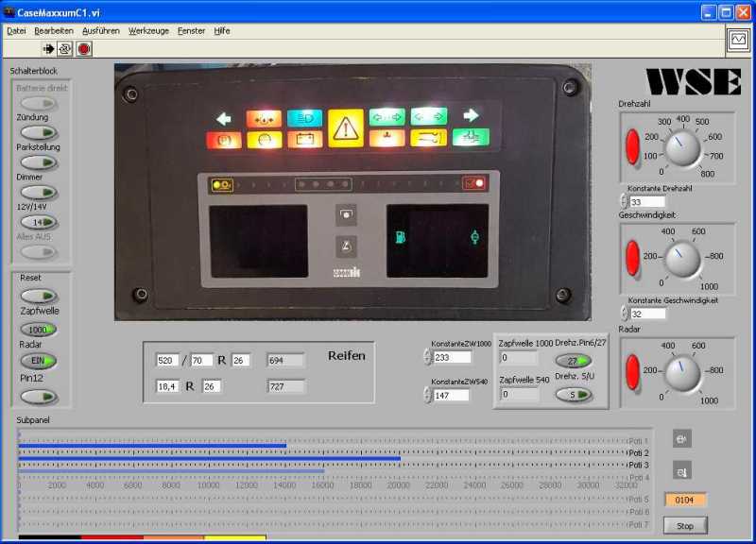Click the Radar rotary knob
This screenshot has height=544, width=756.
pyautogui.click(x=682, y=373)
